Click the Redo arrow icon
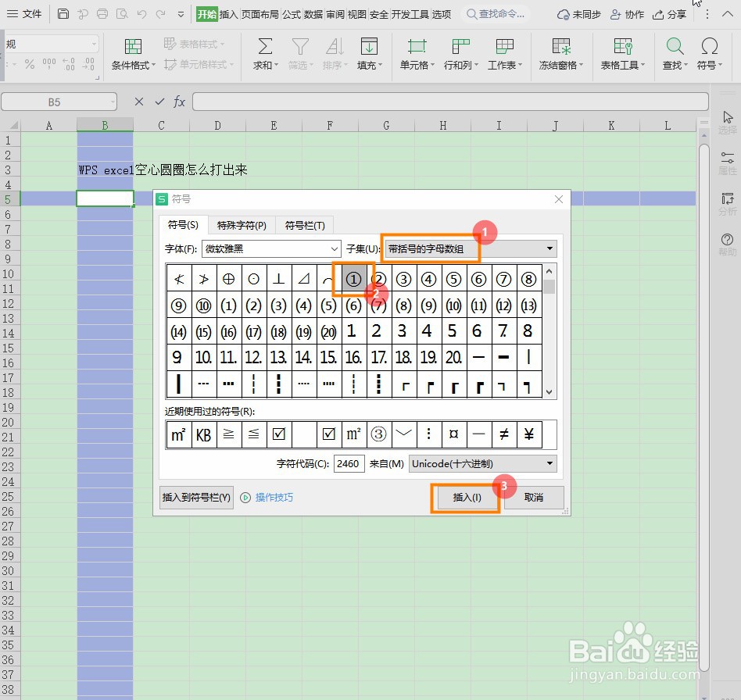Viewport: 741px width, 700px height. point(161,14)
